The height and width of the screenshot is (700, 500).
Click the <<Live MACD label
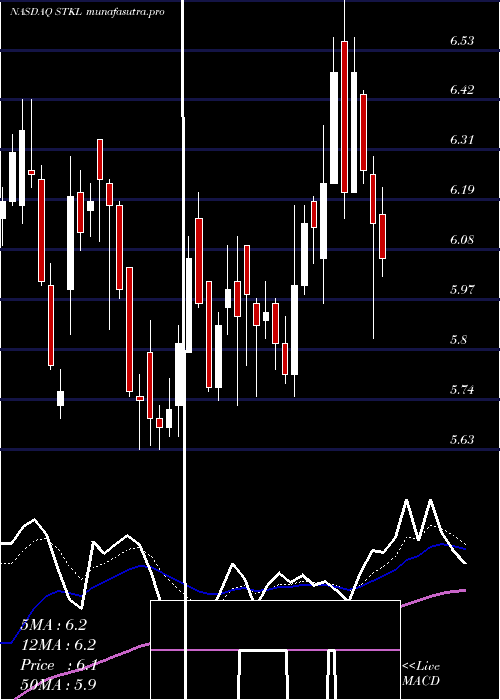point(421,673)
